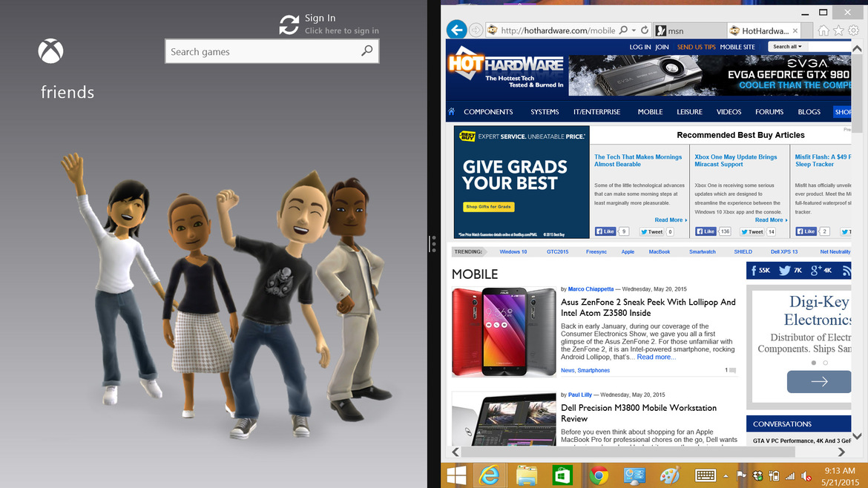Click Shop Gifts for Grads button
The height and width of the screenshot is (488, 868).
(x=488, y=206)
